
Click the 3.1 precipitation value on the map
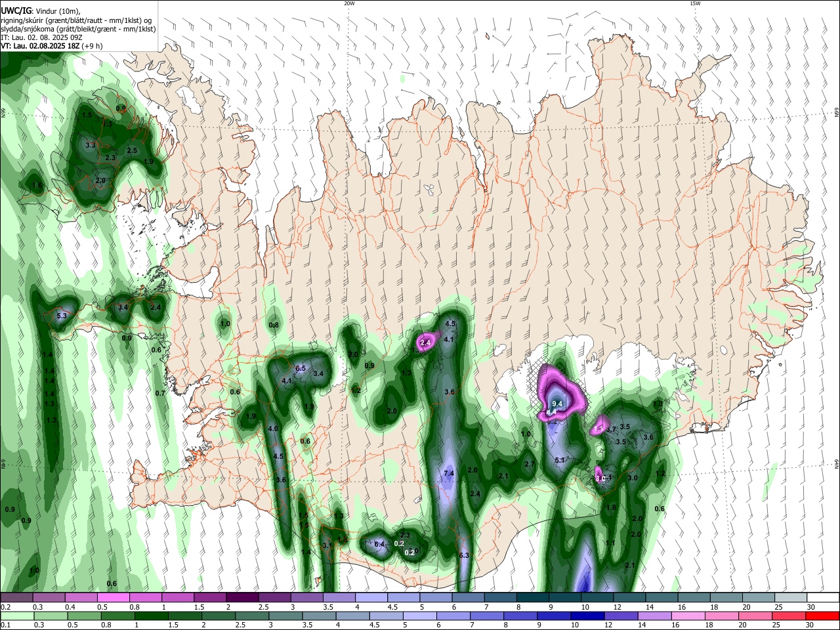click(327, 545)
